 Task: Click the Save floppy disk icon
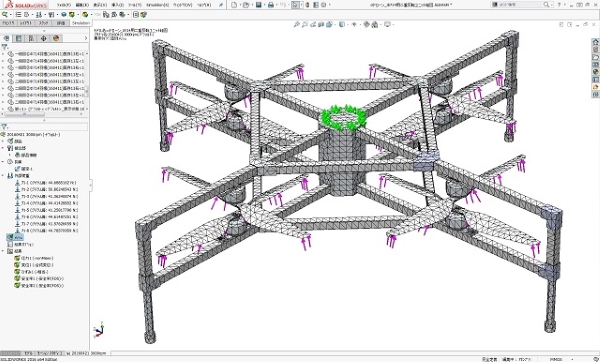pyautogui.click(x=259, y=5)
